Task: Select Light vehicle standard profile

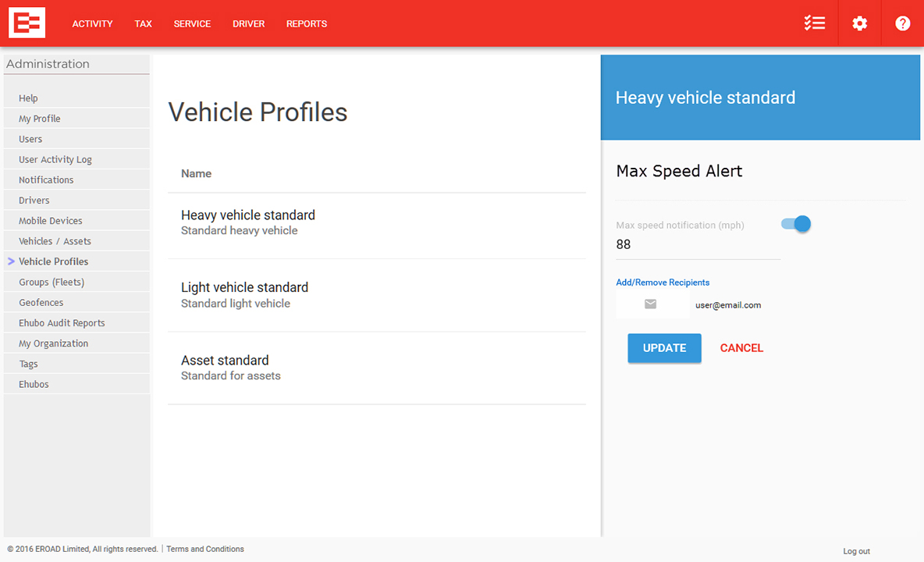Action: [244, 294]
